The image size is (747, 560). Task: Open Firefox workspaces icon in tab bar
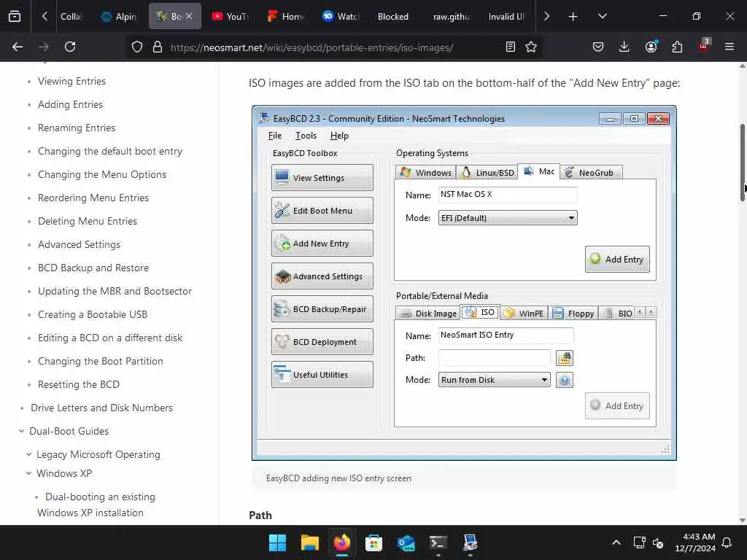click(x=15, y=17)
